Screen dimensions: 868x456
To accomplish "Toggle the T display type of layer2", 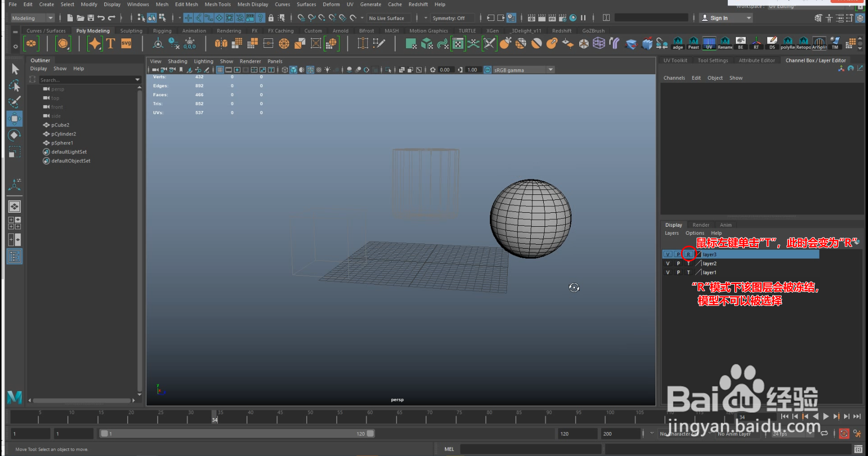I will pyautogui.click(x=688, y=263).
